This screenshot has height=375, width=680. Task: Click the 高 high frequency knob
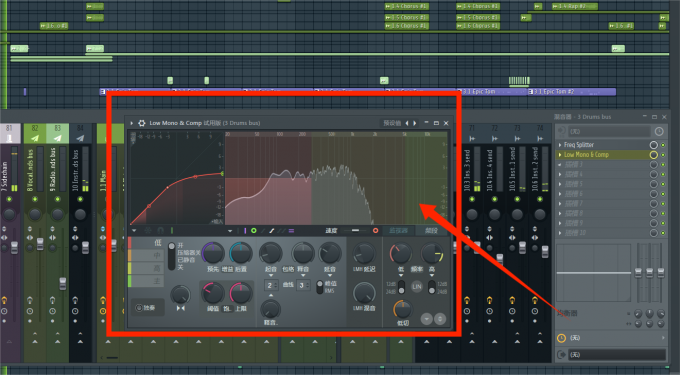[432, 254]
